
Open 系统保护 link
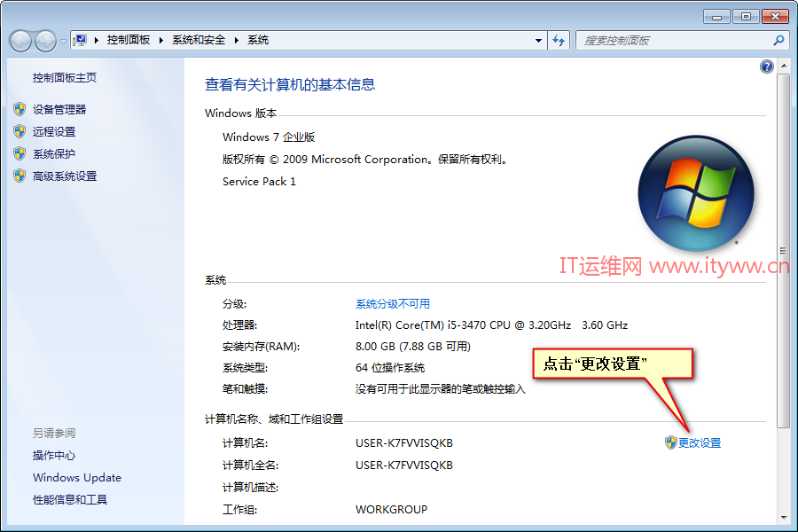pos(54,153)
